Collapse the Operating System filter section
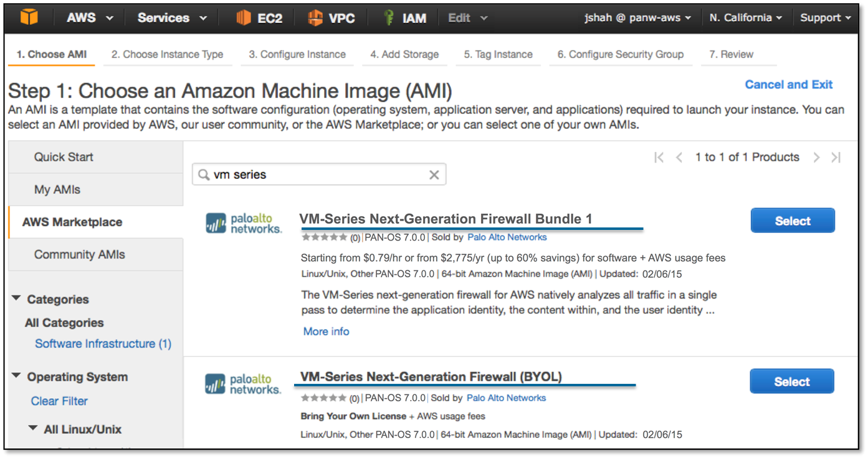Viewport: 868px width, 458px height. coord(17,376)
